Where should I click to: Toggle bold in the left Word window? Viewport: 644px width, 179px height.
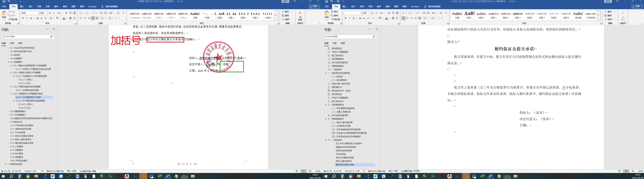(x=23, y=18)
